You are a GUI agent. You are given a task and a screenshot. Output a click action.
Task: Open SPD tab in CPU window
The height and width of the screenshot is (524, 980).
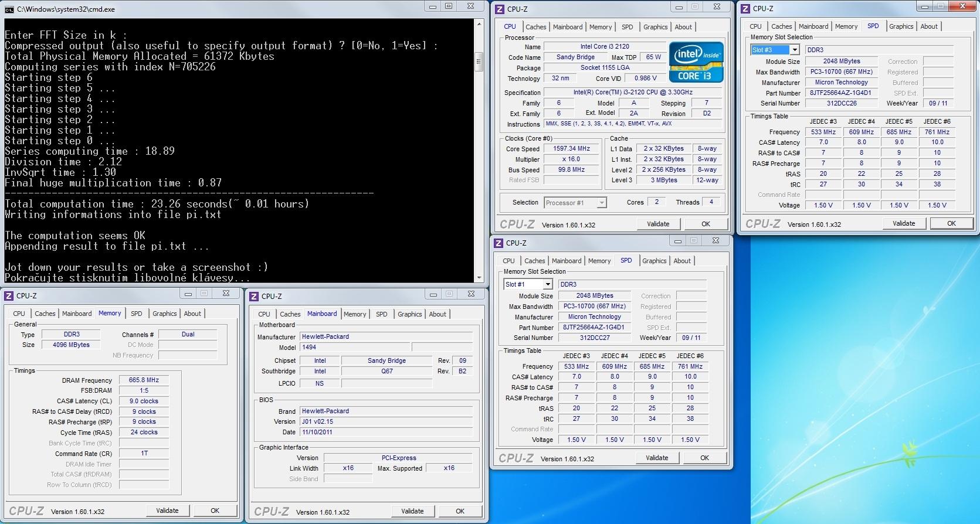click(x=627, y=27)
